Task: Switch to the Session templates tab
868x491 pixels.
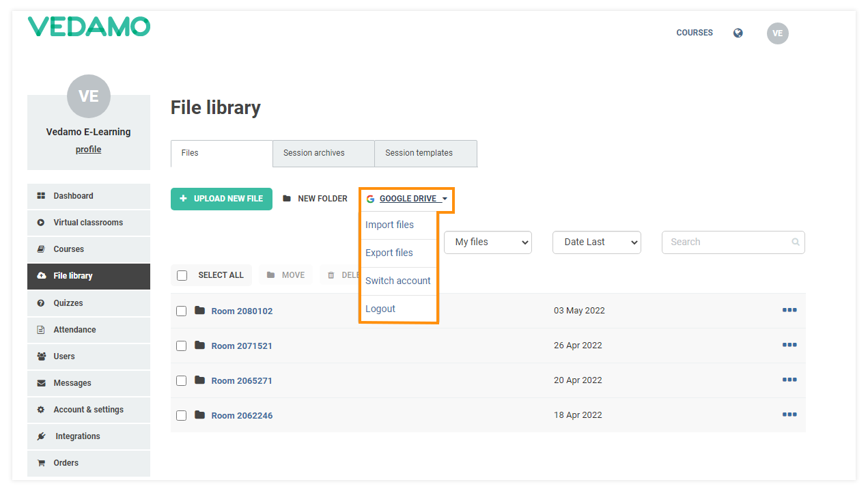Action: point(426,154)
